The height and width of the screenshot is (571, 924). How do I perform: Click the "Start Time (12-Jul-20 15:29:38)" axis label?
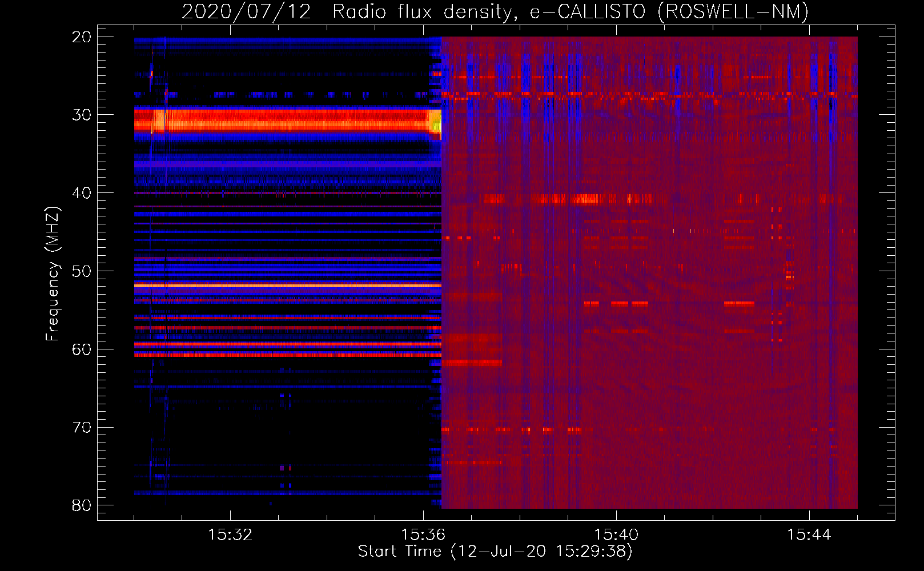pos(495,552)
